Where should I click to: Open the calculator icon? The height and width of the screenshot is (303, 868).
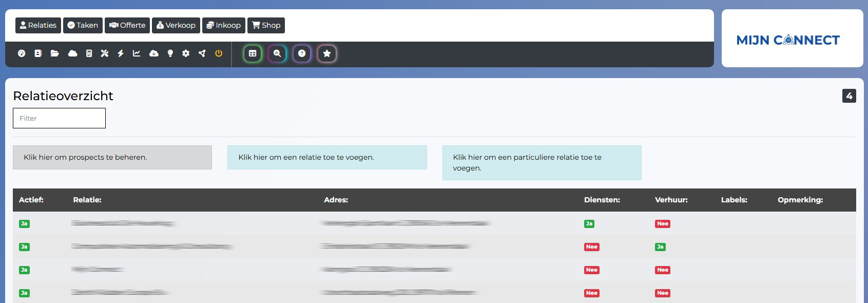[89, 53]
